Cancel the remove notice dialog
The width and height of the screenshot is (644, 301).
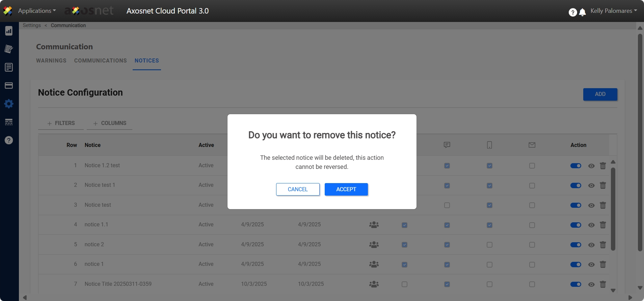point(298,190)
